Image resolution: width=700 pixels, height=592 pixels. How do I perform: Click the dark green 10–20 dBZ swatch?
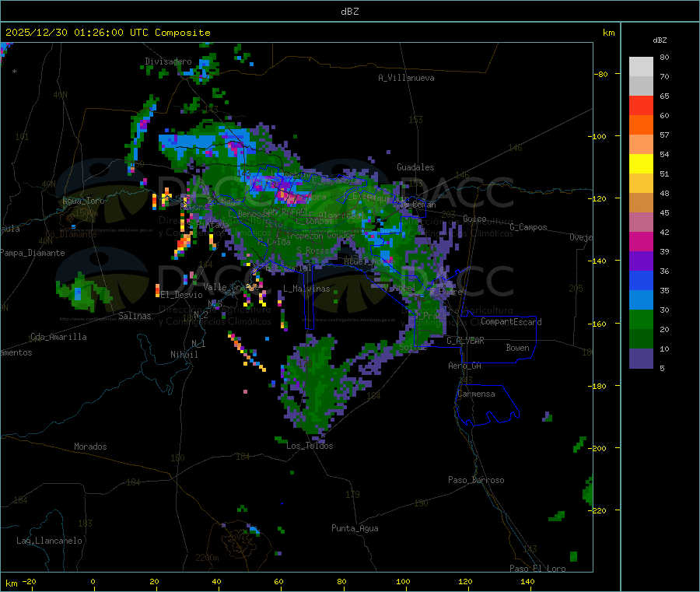pos(641,339)
